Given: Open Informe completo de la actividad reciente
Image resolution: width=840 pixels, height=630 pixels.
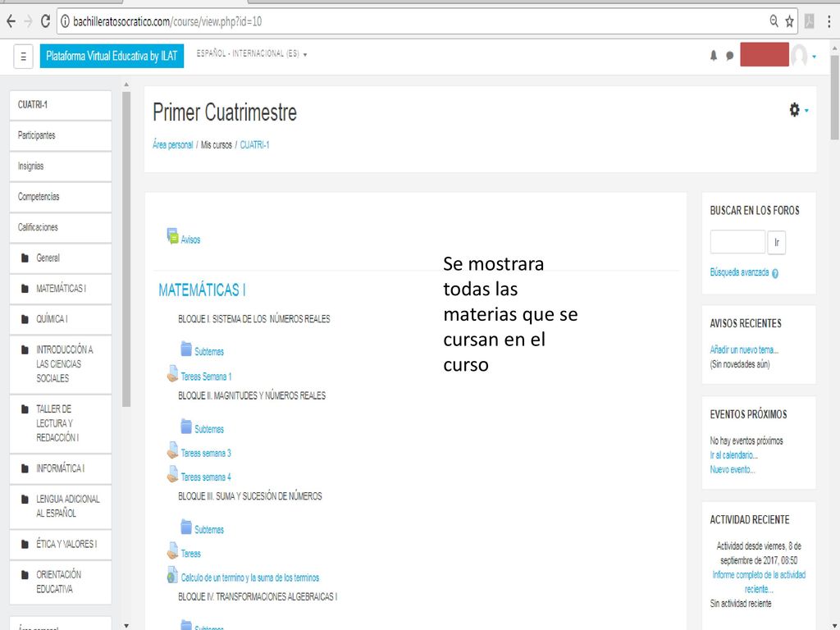Looking at the screenshot, I should pos(759,582).
